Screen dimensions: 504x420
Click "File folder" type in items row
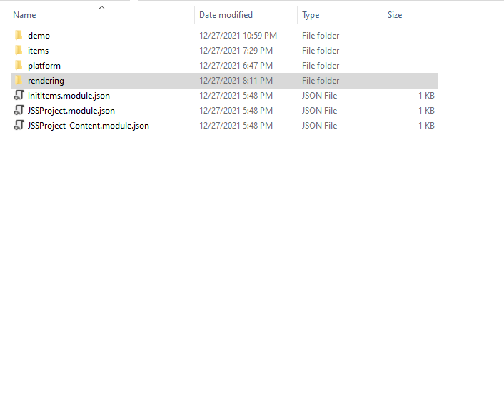point(321,51)
